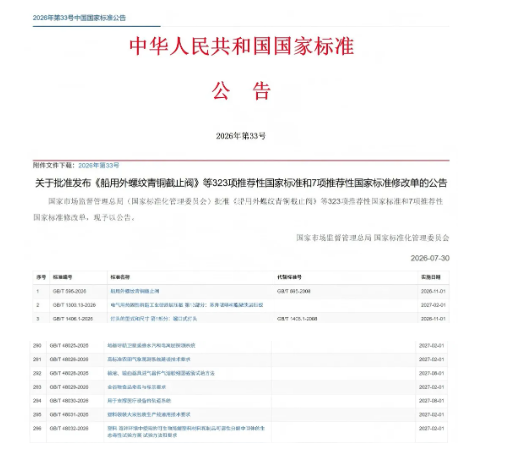Click the 标准名称 column header

120,277
